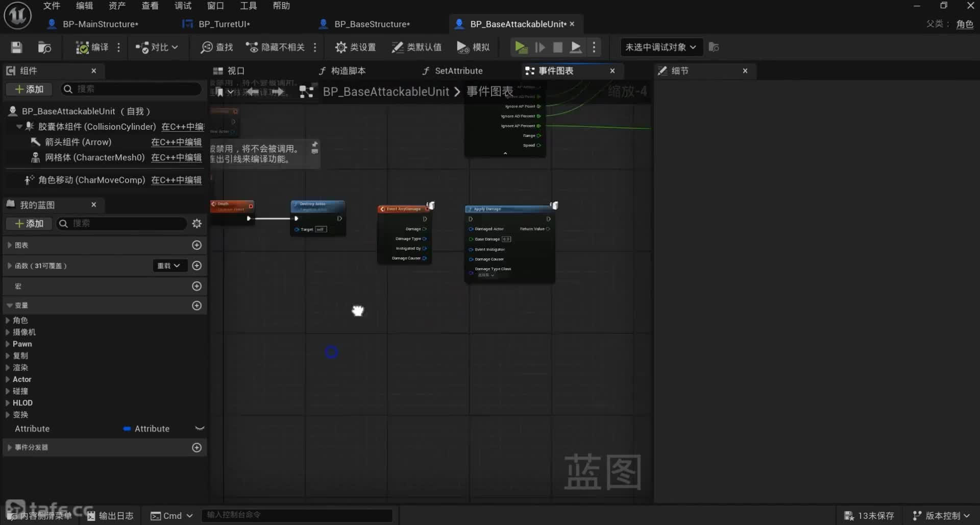
Task: Open My Blueprint settings gear
Action: [x=197, y=224]
